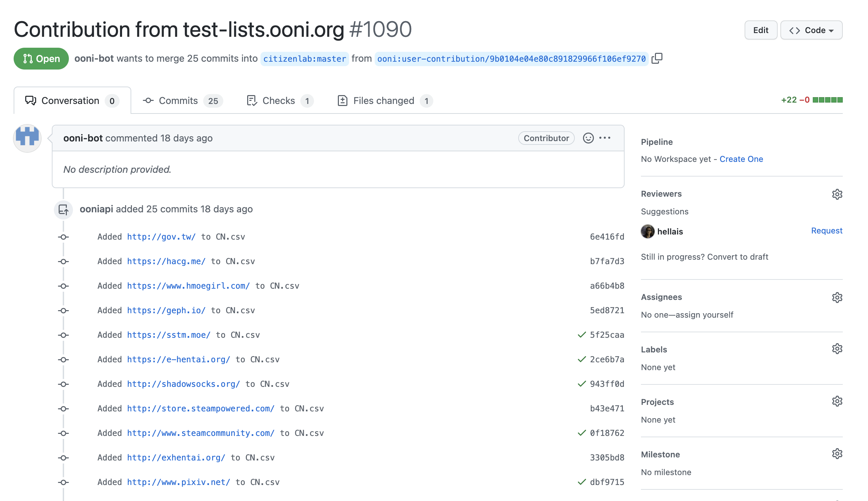This screenshot has height=501, width=868.
Task: Click hellais reviewer name
Action: (x=670, y=231)
